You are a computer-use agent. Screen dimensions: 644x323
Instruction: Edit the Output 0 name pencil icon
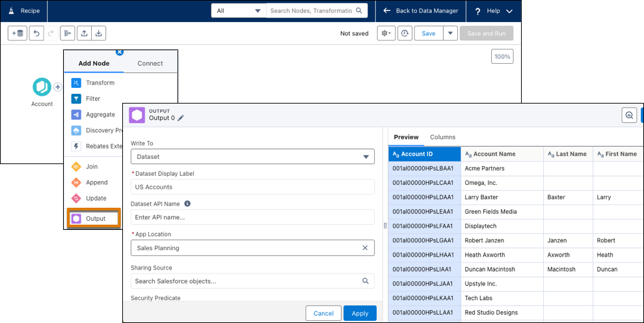click(x=181, y=119)
